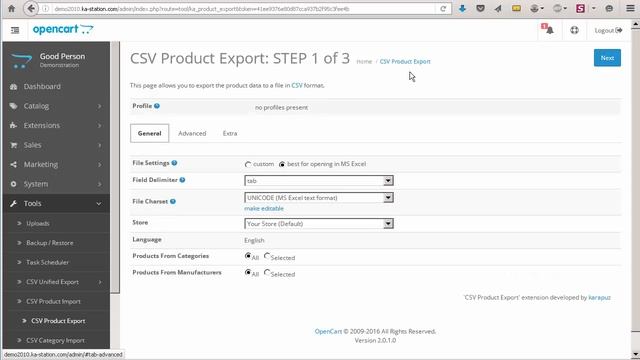Click the Home breadcrumb link
640x360 pixels.
point(364,62)
